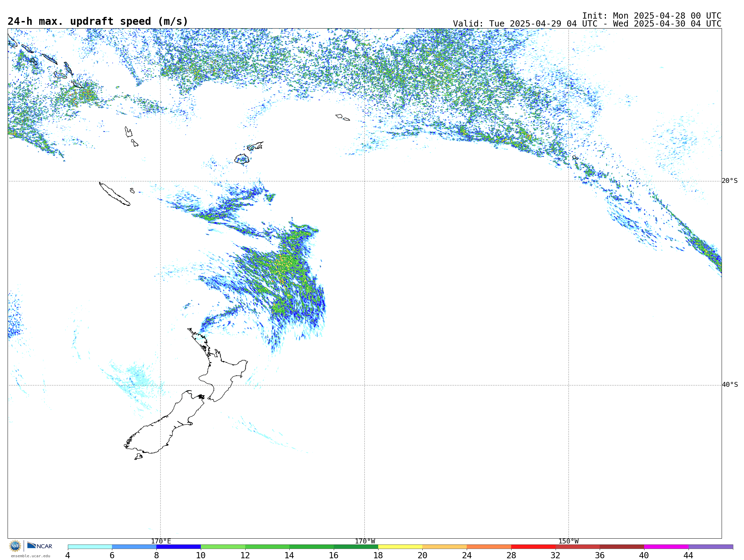Click the 170°W longitude label

[x=365, y=541]
